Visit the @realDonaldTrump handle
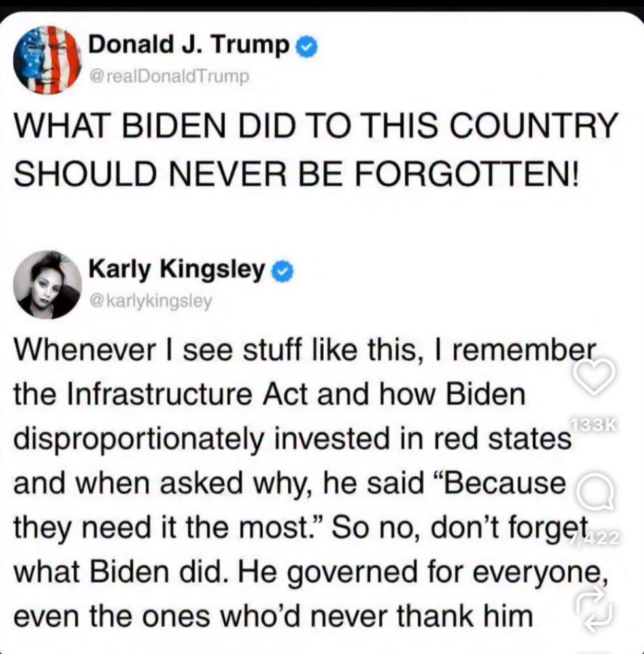Viewport: 644px width, 654px height. point(169,77)
